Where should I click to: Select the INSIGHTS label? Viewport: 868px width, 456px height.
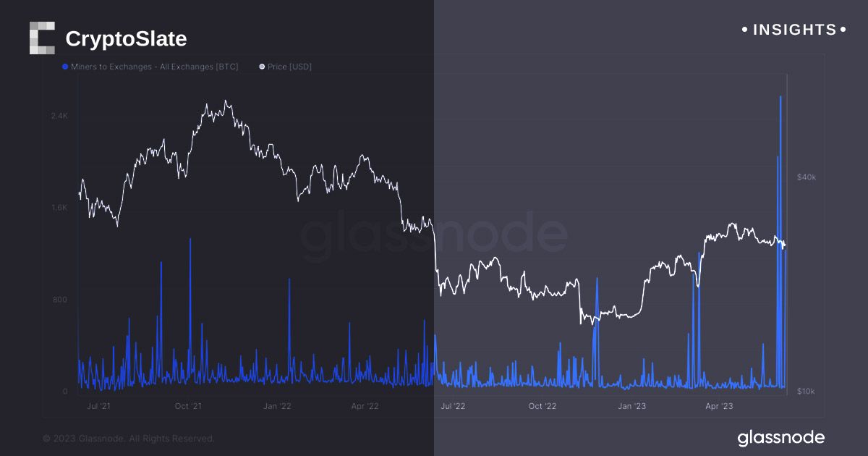point(794,30)
